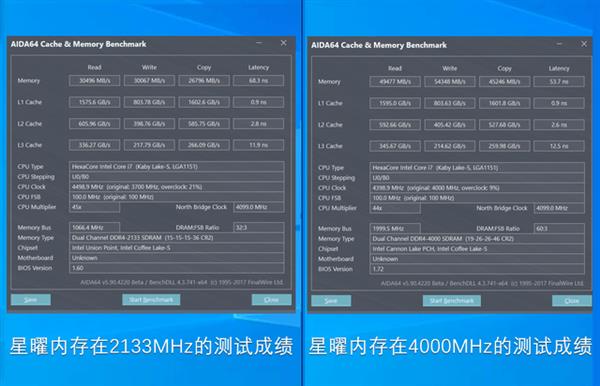This screenshot has width=600, height=386.
Task: Click Save in the DDR4-4000 benchmark window
Action: (331, 301)
